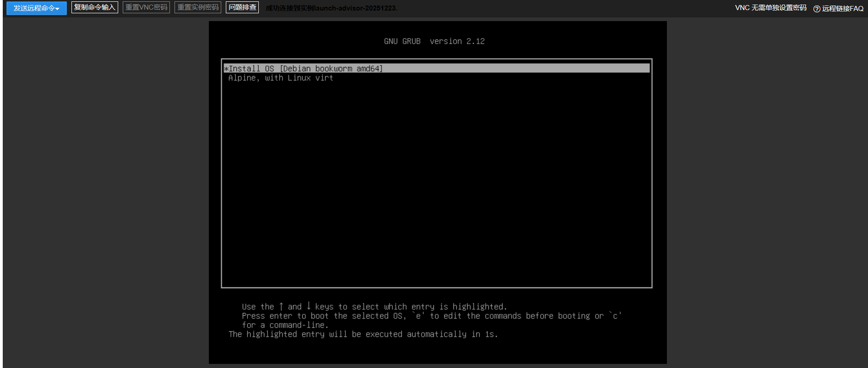The height and width of the screenshot is (368, 868).
Task: Click the 重置VNC密码 button
Action: [x=147, y=7]
